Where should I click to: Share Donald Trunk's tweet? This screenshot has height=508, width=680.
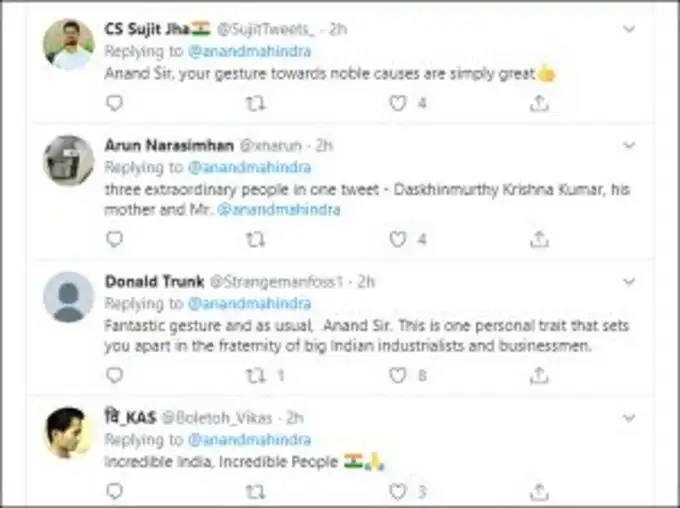539,376
